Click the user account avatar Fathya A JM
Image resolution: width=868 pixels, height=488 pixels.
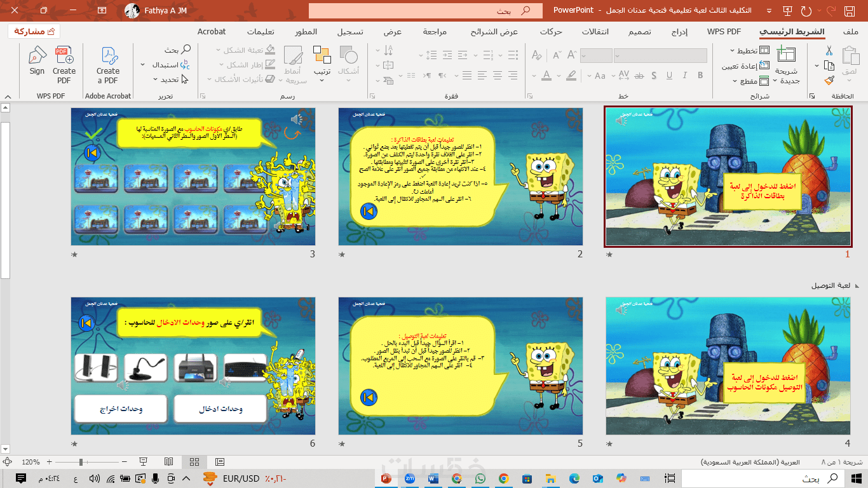tap(132, 11)
